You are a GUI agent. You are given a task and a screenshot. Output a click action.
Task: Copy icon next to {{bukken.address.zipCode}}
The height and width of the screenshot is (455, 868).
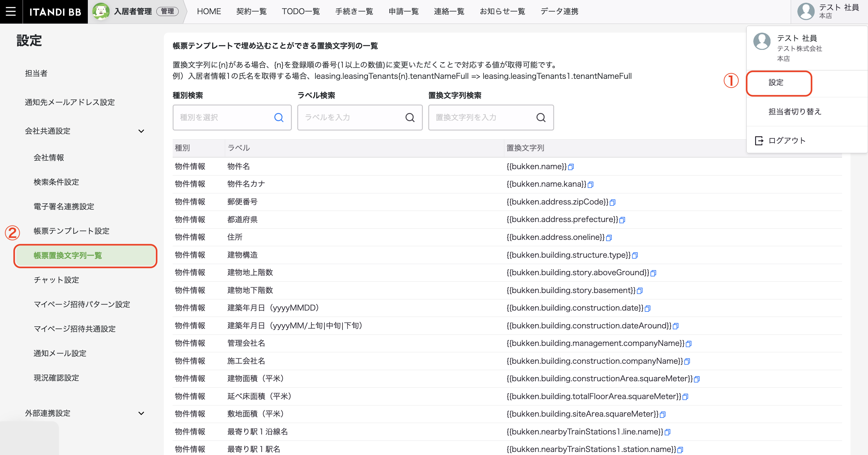tap(613, 202)
